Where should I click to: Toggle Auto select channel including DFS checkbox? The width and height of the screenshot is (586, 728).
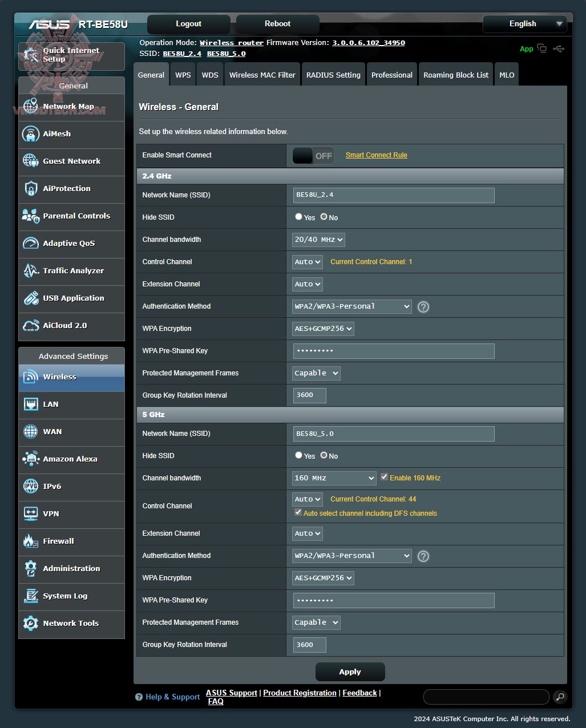pos(298,512)
